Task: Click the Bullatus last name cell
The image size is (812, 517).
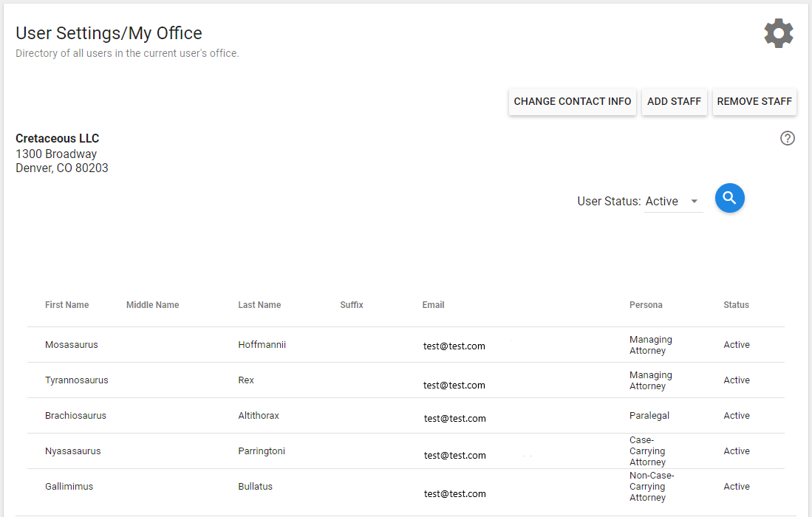Action: pyautogui.click(x=256, y=487)
